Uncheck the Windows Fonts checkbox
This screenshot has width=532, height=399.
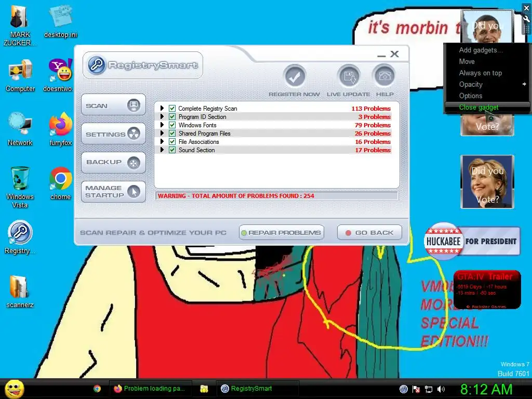[x=172, y=125]
